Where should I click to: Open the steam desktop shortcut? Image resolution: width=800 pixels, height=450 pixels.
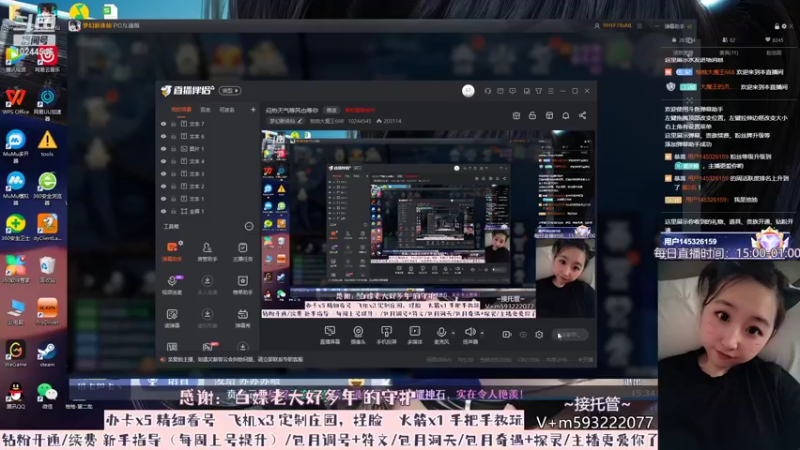(47, 355)
